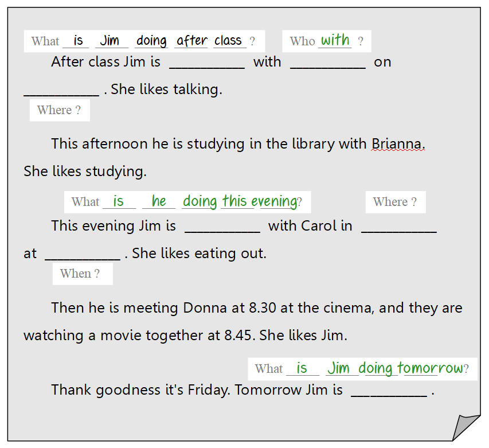Select the "Where?" box above "with Carol in"
Image resolution: width=489 pixels, height=448 pixels.
395,202
